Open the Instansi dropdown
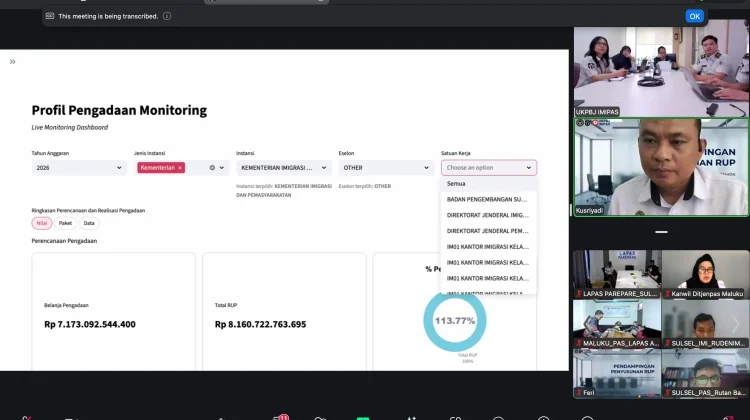The height and width of the screenshot is (420, 750). [x=284, y=168]
